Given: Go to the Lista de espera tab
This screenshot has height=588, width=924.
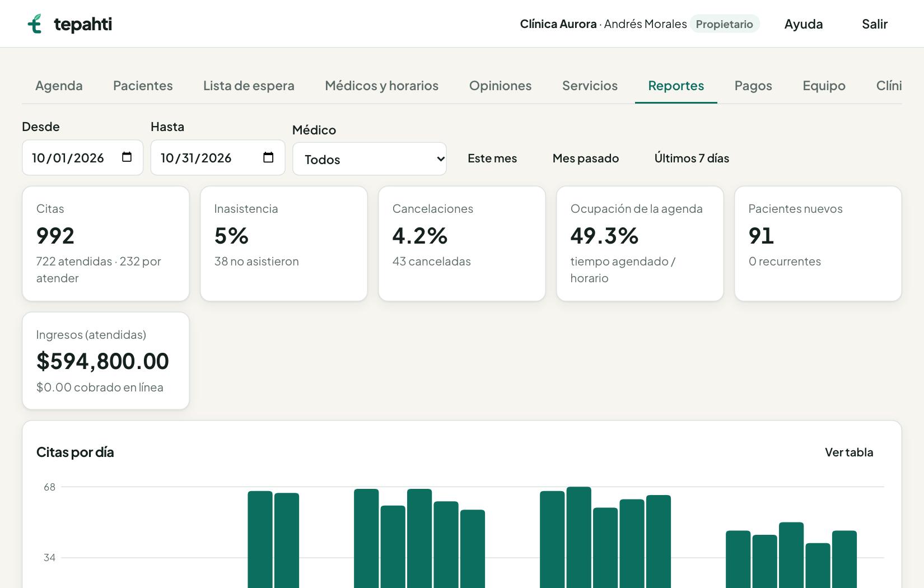Looking at the screenshot, I should 249,86.
